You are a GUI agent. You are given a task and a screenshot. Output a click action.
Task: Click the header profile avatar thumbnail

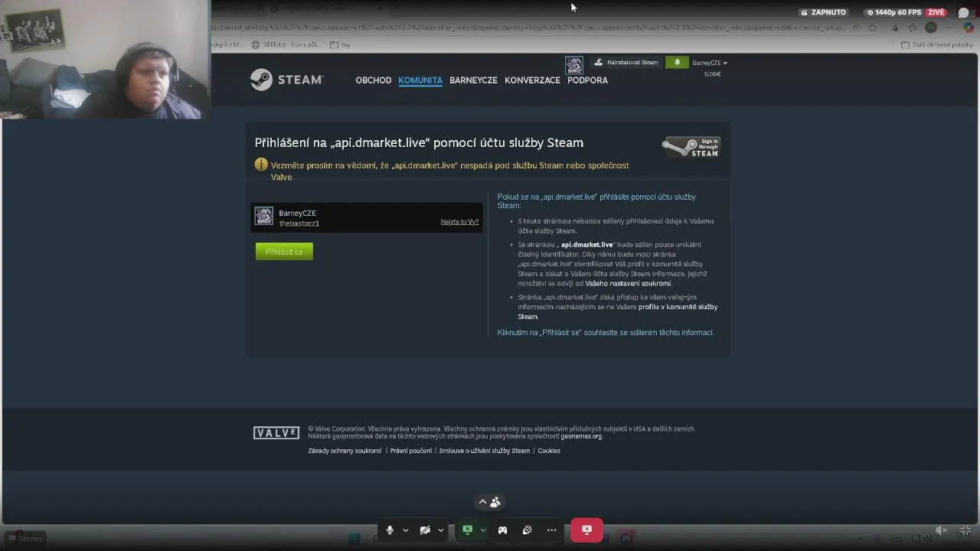point(574,65)
